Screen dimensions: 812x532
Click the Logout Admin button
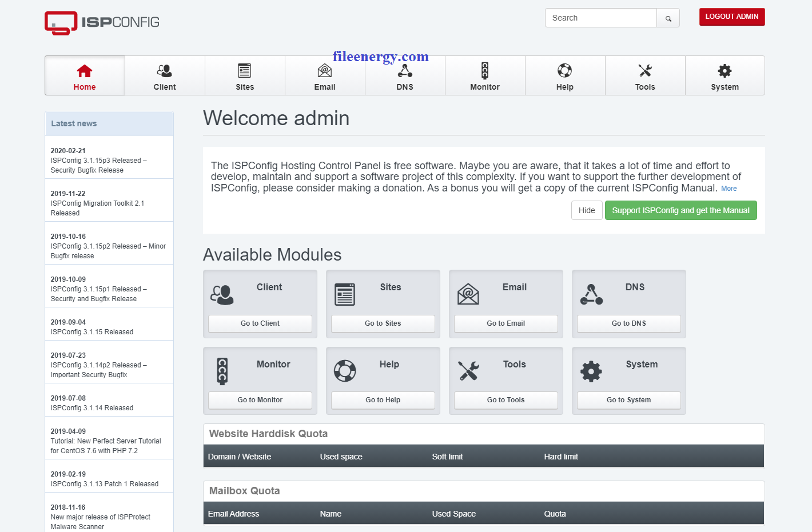732,17
